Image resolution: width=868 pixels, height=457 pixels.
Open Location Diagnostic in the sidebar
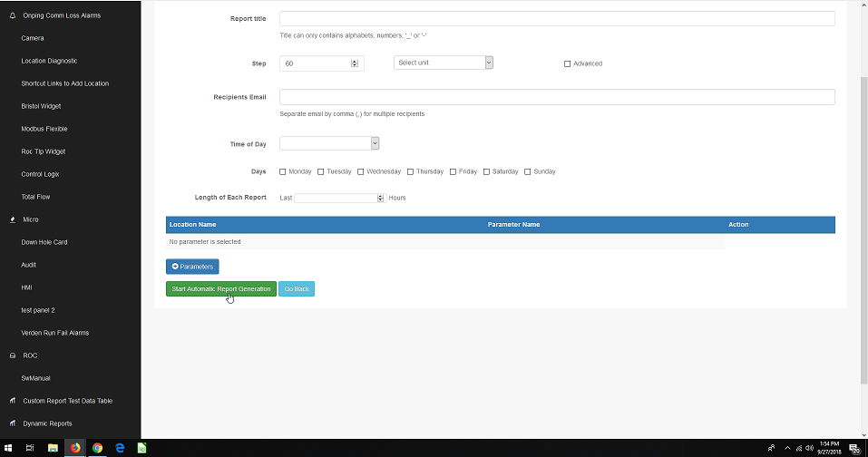click(x=49, y=61)
